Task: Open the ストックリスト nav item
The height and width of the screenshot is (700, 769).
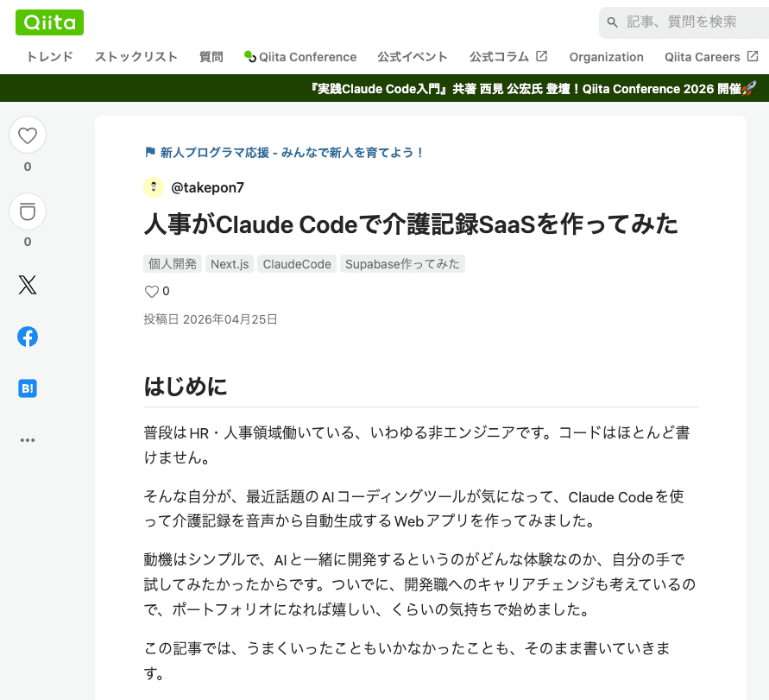Action: [136, 57]
